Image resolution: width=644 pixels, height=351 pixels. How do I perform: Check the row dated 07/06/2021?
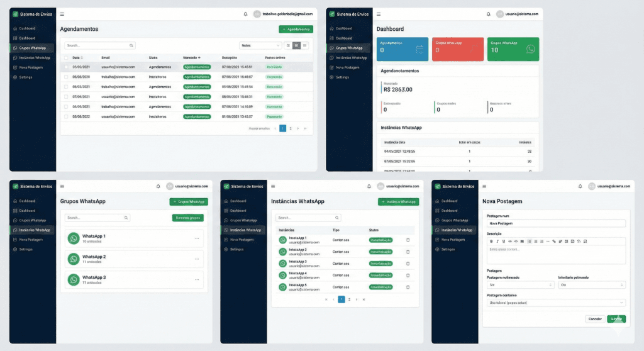click(66, 97)
